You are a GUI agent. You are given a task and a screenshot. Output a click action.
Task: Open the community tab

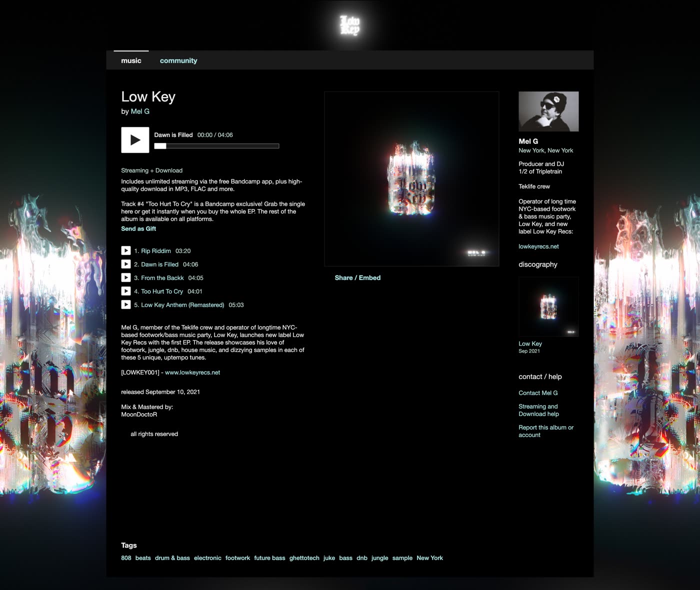click(178, 60)
